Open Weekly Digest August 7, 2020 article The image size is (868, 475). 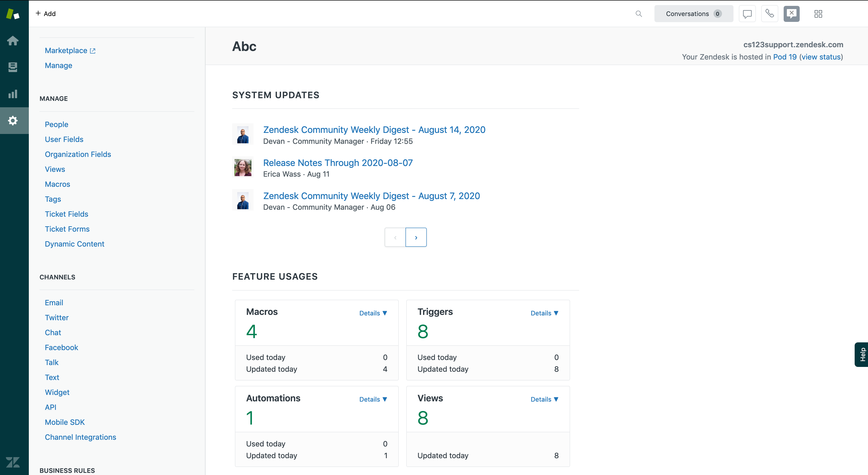click(371, 196)
